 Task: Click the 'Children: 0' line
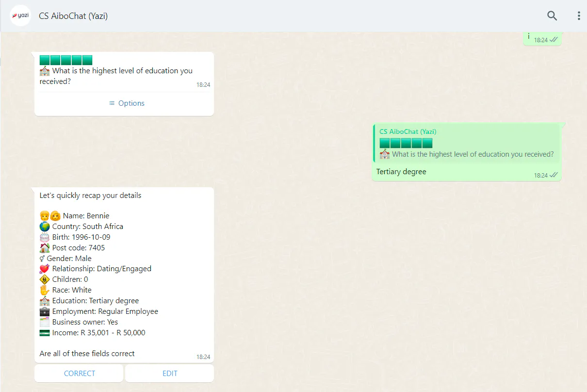[64, 279]
